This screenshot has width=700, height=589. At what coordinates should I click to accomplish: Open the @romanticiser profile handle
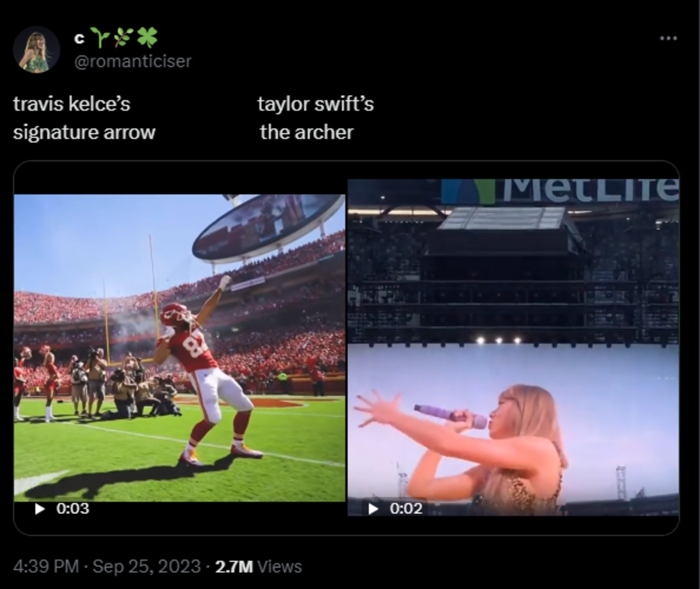coord(133,61)
